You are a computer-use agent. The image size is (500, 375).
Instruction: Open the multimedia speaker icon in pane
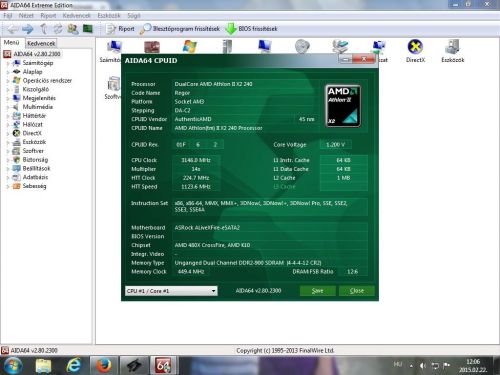(302, 46)
